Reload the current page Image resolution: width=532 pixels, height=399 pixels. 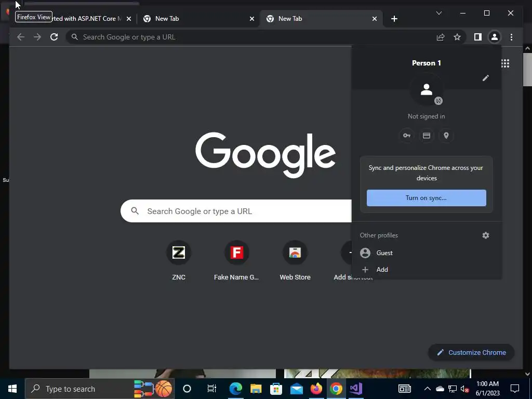tap(54, 37)
